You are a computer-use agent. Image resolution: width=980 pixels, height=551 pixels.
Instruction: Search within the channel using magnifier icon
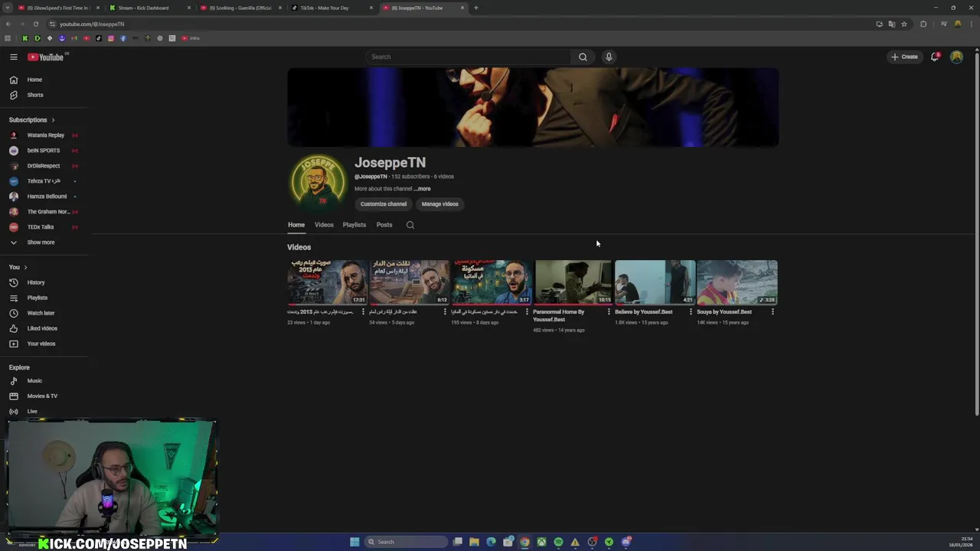tap(410, 225)
